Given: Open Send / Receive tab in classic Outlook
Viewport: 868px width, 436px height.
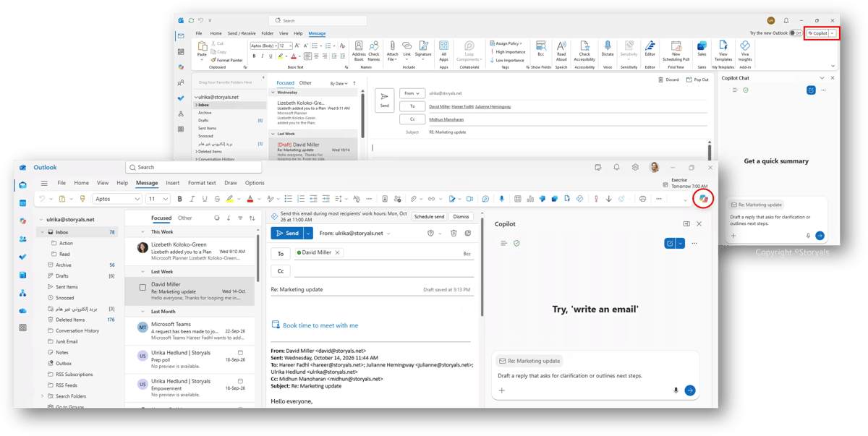Looking at the screenshot, I should click(x=242, y=33).
